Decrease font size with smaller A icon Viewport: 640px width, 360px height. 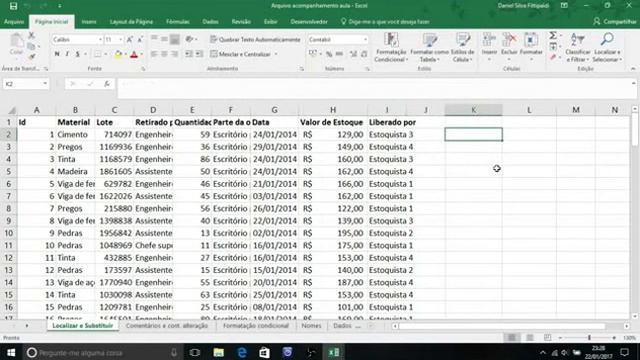140,40
